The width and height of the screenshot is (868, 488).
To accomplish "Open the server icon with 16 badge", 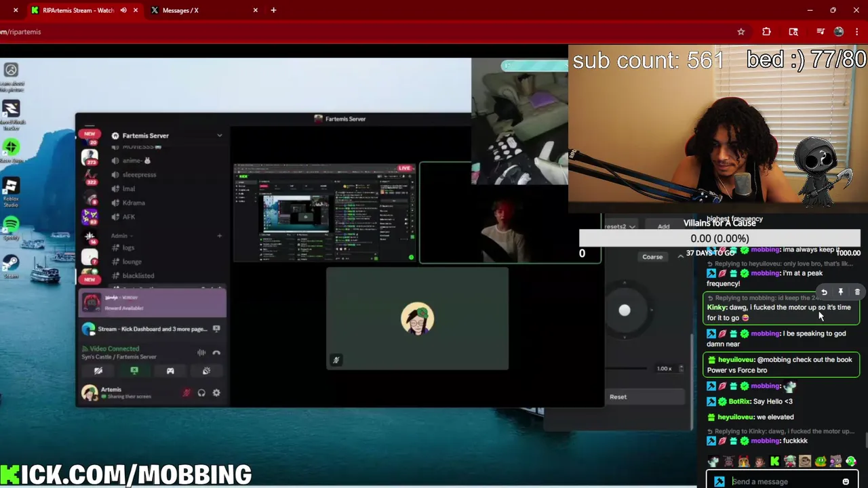I will pos(90,237).
